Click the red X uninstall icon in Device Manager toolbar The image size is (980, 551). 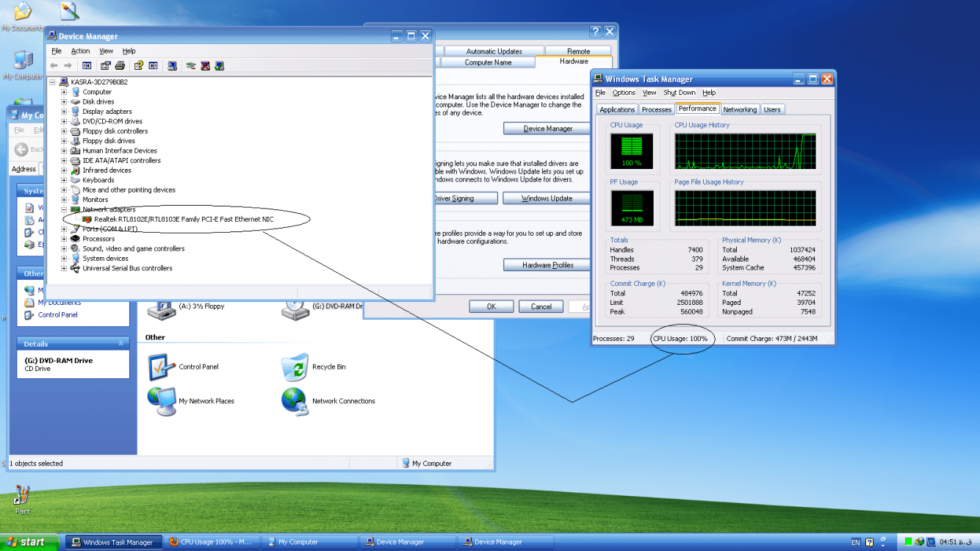205,65
